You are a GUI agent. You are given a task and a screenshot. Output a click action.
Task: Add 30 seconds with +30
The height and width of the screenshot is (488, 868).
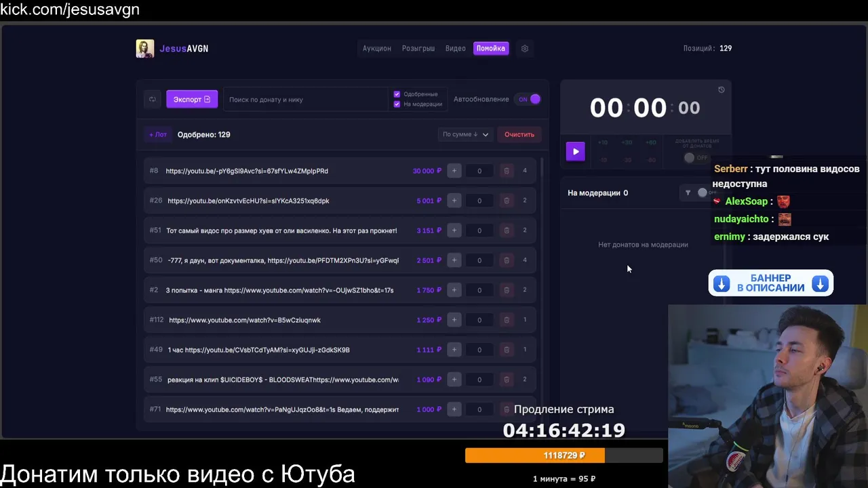click(x=627, y=142)
